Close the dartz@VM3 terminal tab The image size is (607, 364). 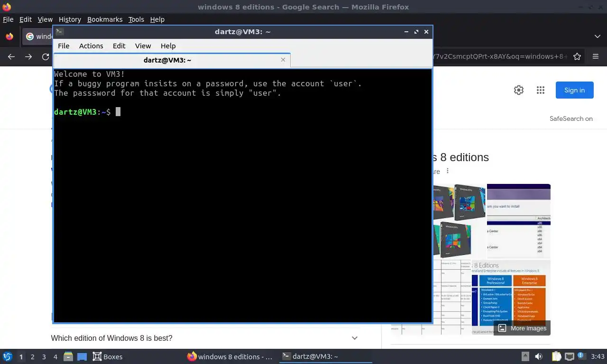pos(283,60)
